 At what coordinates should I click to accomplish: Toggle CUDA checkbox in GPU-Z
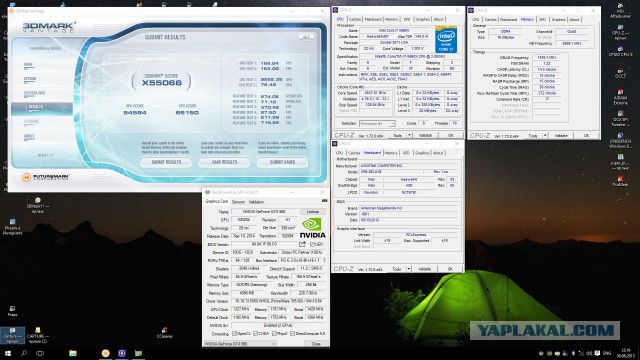coord(255,333)
